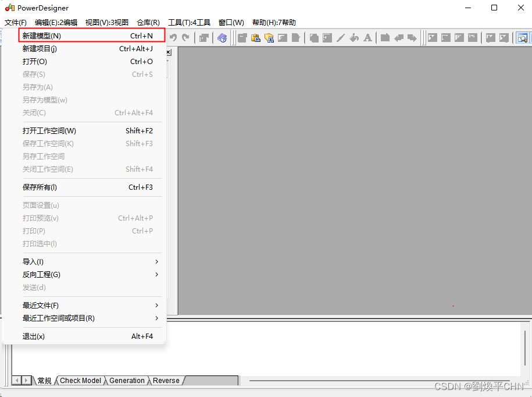Screen dimensions: 532x397
Task: Click the greyed 页面设置(u) entry
Action: click(88, 205)
